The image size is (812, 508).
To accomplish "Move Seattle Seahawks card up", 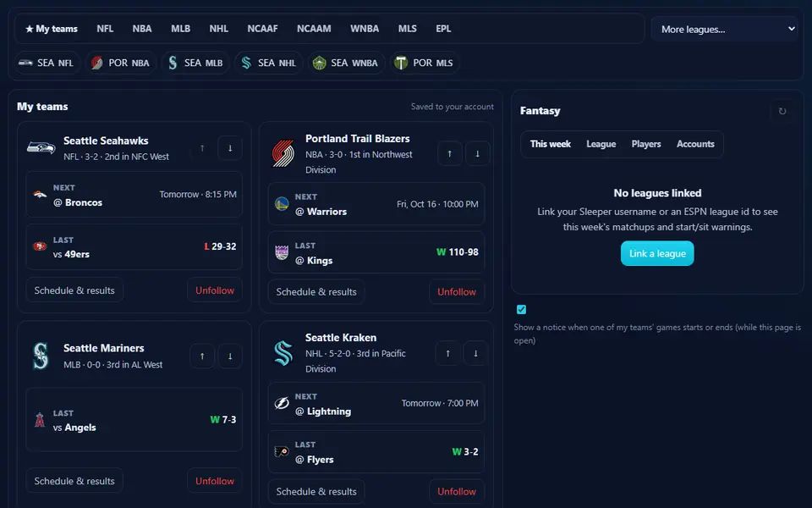I will [202, 148].
